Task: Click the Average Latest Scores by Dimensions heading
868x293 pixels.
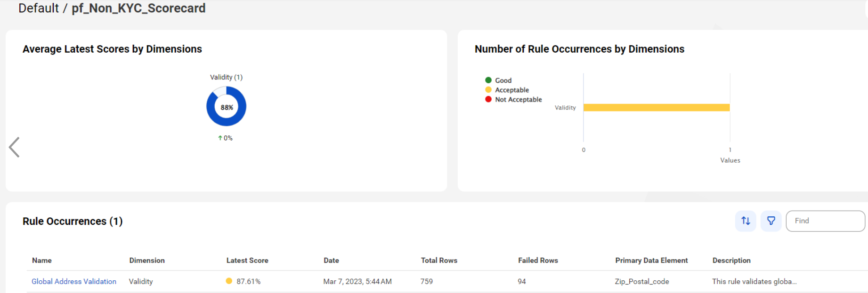Action: coord(112,49)
